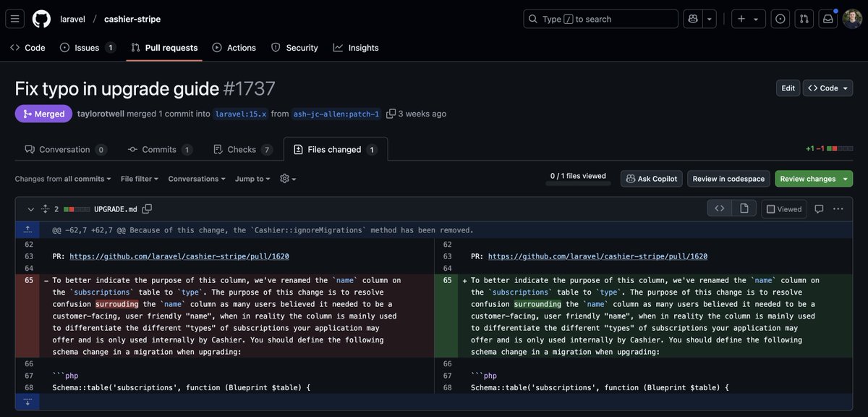Viewport: 868px width, 417px height.
Task: Open comment on file icon
Action: point(819,209)
